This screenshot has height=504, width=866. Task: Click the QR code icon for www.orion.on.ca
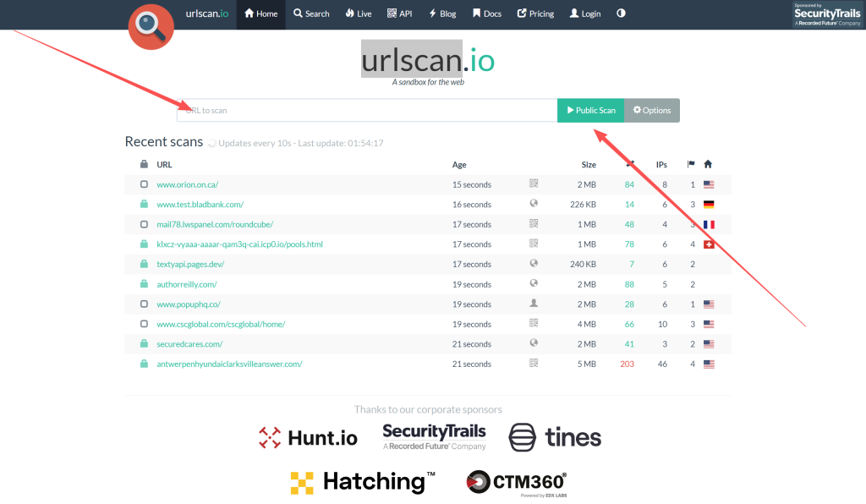[534, 184]
